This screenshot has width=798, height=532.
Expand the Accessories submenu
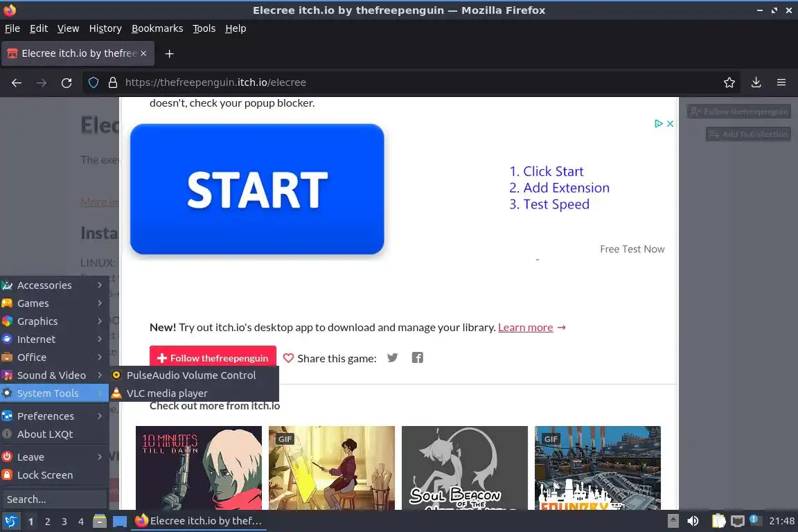pyautogui.click(x=55, y=285)
